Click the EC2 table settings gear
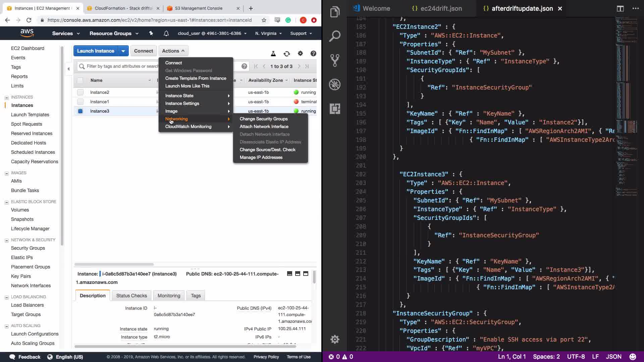The width and height of the screenshot is (644, 362). (x=300, y=54)
